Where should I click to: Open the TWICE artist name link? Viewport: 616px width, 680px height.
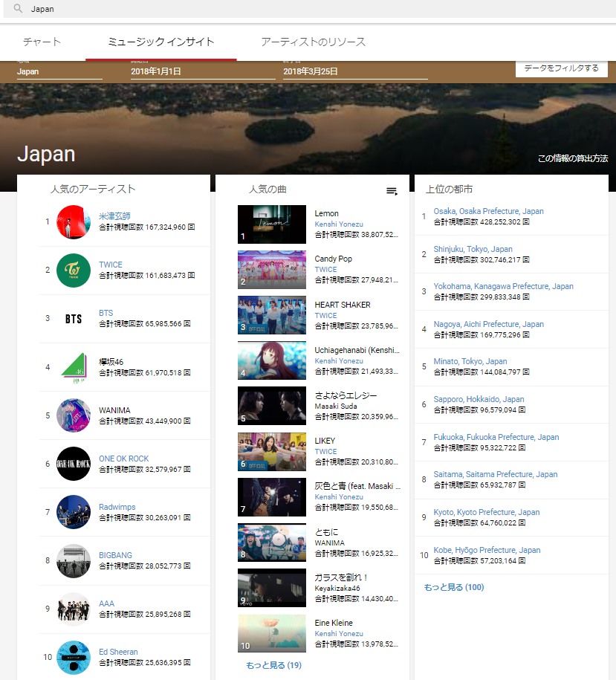point(111,265)
